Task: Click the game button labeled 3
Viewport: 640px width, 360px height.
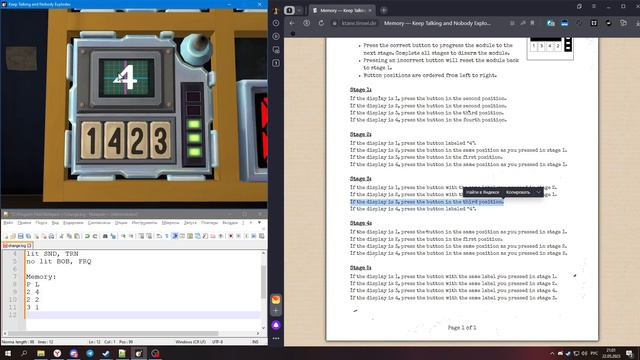Action: pos(160,140)
